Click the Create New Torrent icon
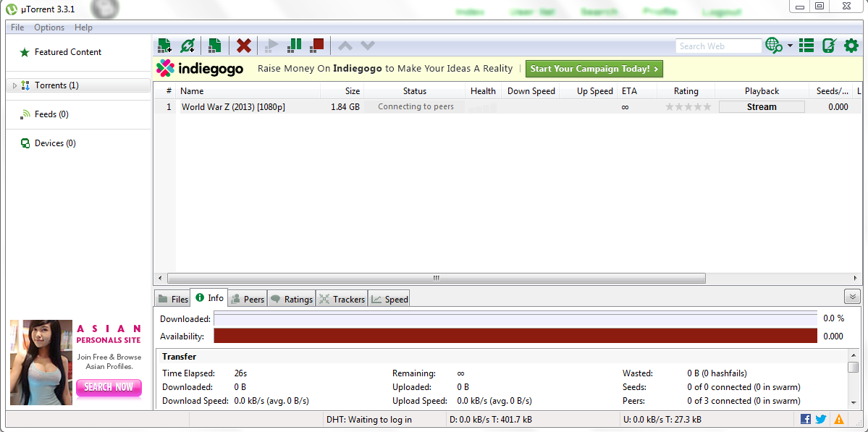 215,46
